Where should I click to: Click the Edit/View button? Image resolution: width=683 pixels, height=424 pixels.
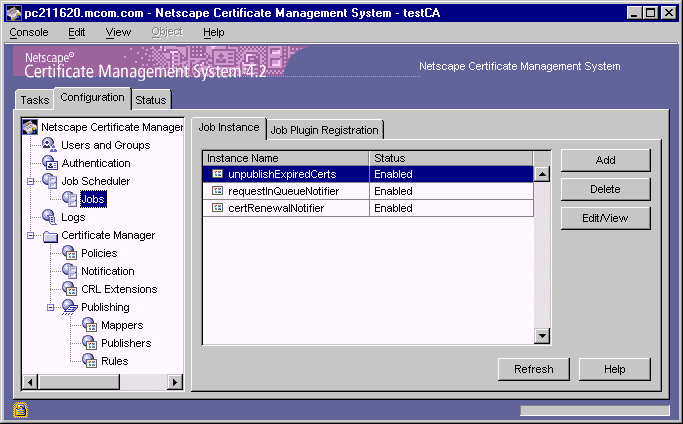pos(605,218)
